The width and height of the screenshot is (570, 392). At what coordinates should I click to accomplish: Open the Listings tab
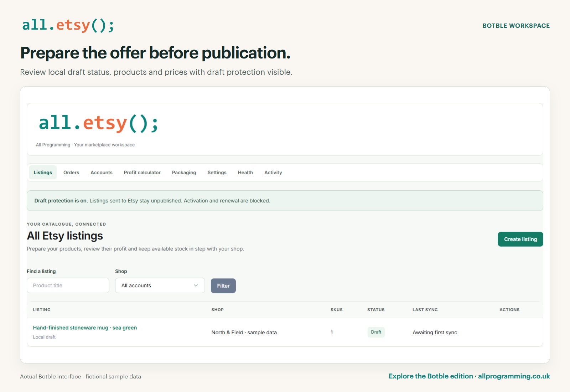coord(43,172)
